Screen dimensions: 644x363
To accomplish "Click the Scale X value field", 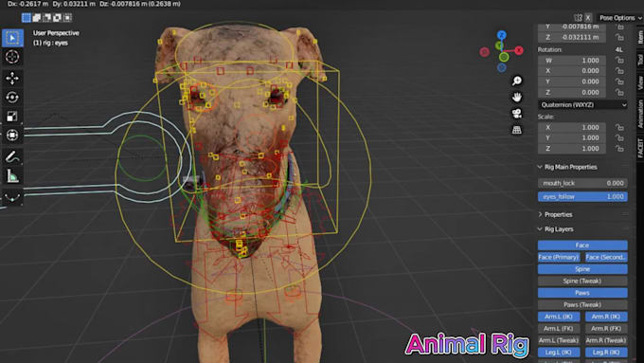I will [x=572, y=127].
